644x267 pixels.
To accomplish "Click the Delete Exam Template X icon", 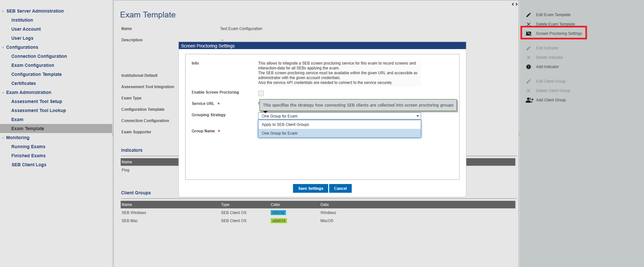I will pyautogui.click(x=528, y=24).
